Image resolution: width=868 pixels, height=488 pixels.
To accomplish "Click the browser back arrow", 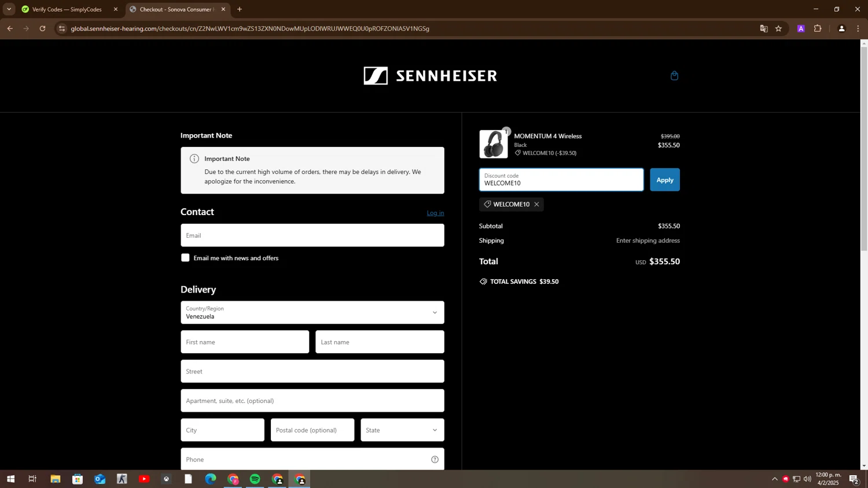I will tap(10, 28).
